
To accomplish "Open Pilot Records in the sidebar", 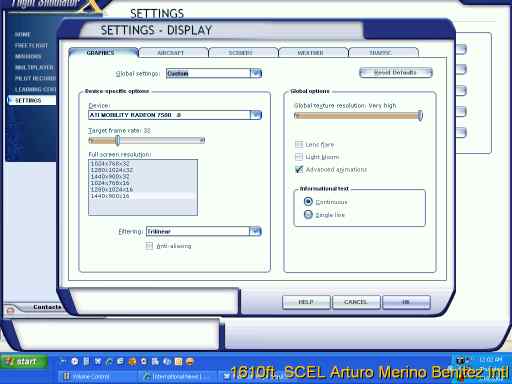I will (x=35, y=78).
